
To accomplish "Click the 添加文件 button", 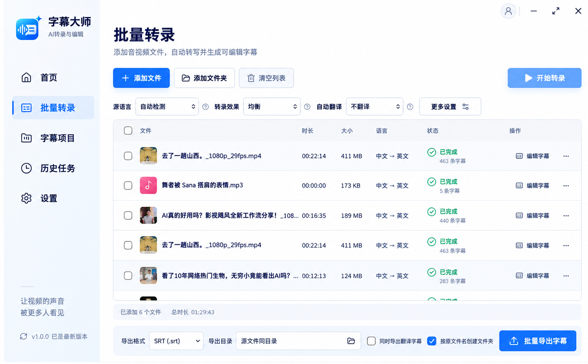I will (141, 78).
